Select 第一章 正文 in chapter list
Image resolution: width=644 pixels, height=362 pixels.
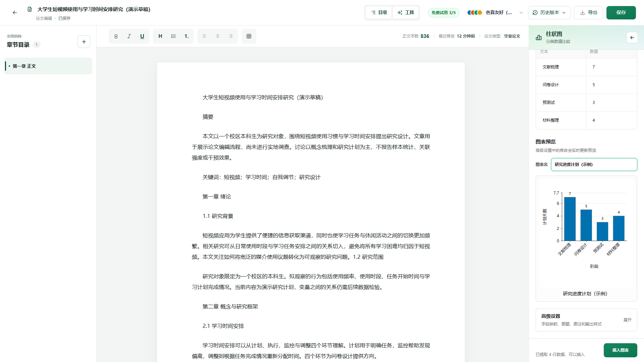click(48, 66)
